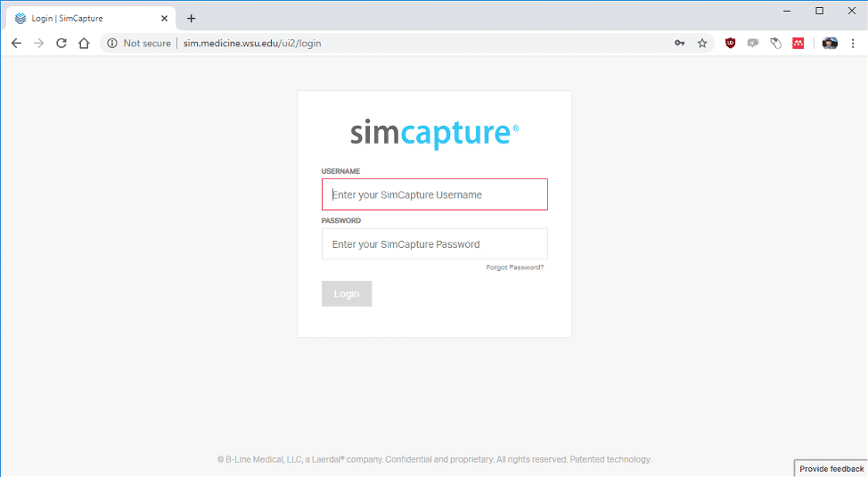Close the SimCapture tab
Image resolution: width=868 pixels, height=477 pixels.
click(x=164, y=19)
